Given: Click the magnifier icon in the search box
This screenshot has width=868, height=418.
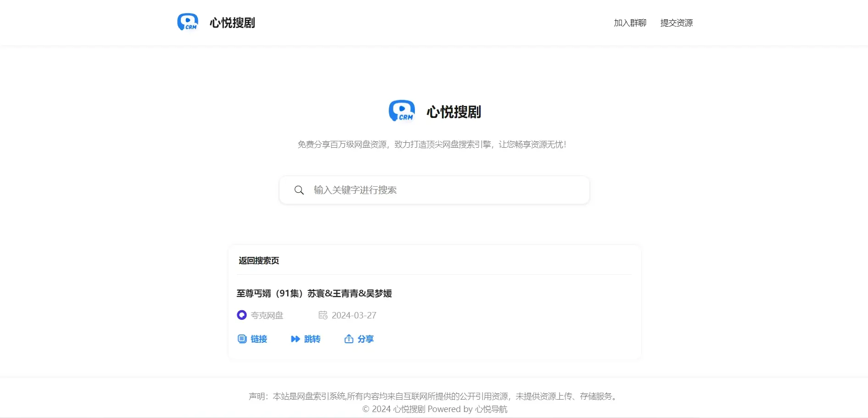Looking at the screenshot, I should (x=299, y=190).
